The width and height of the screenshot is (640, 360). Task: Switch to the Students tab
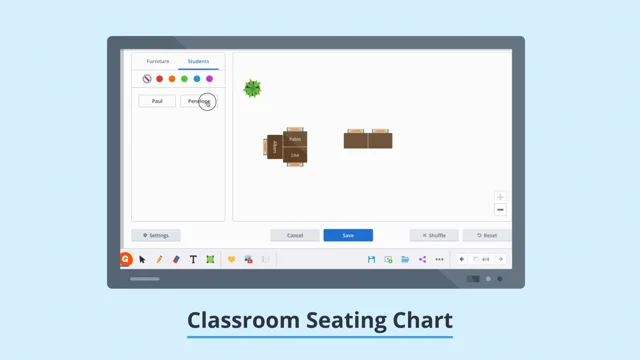coord(198,61)
